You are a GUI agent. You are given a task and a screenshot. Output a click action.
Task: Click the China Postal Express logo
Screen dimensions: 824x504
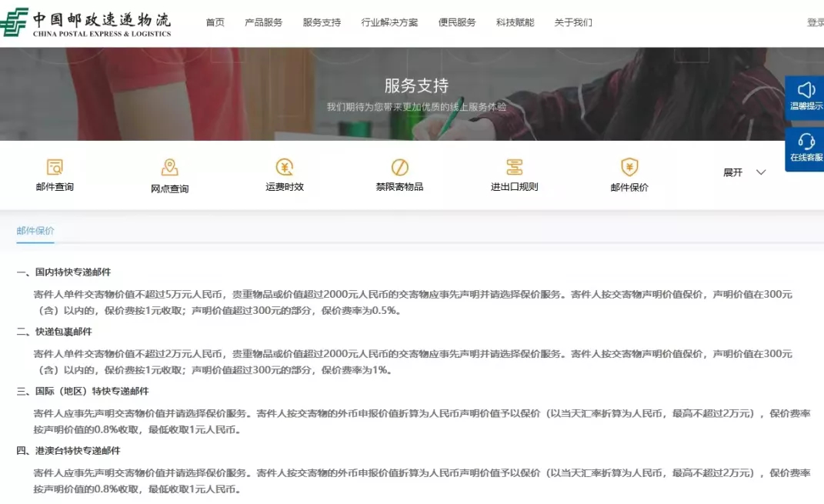[x=85, y=22]
